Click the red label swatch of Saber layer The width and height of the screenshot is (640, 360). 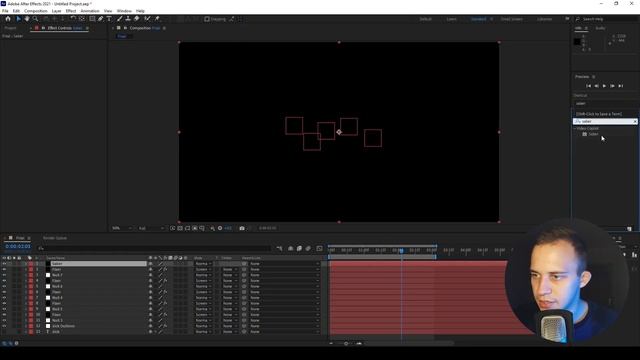(x=31, y=264)
